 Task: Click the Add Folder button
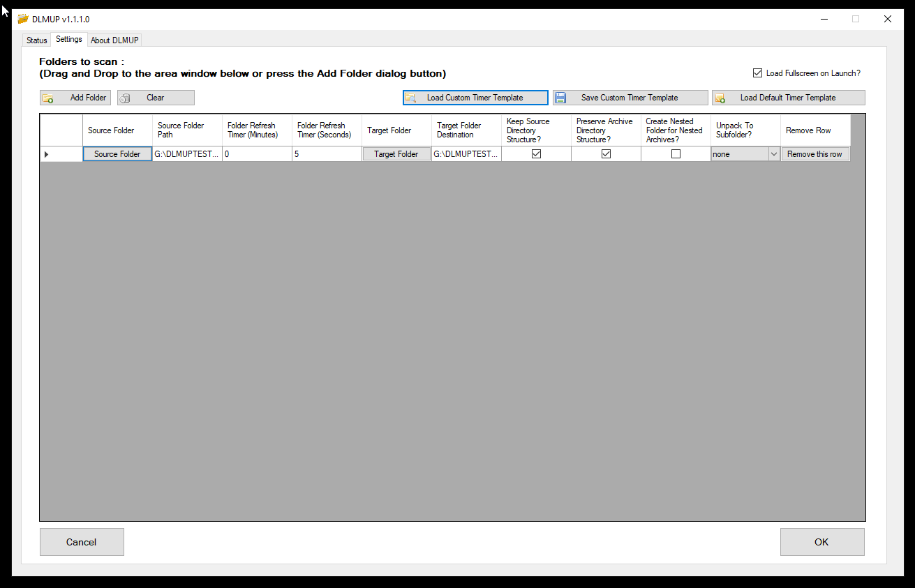75,98
